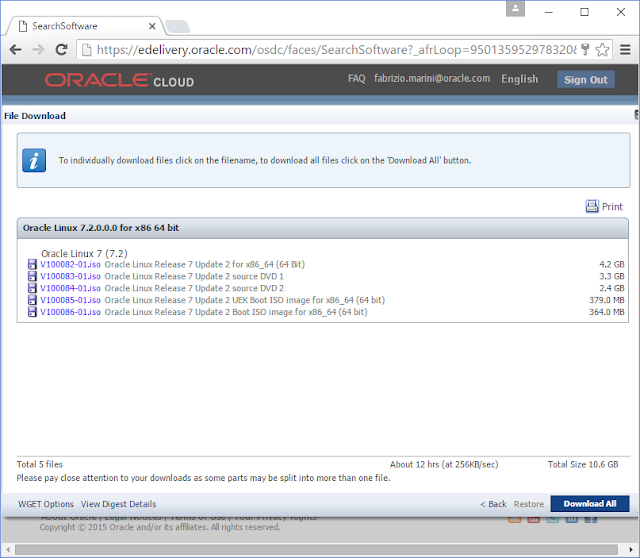The width and height of the screenshot is (640, 558).
Task: Bookmark page with the star icon
Action: click(x=602, y=50)
